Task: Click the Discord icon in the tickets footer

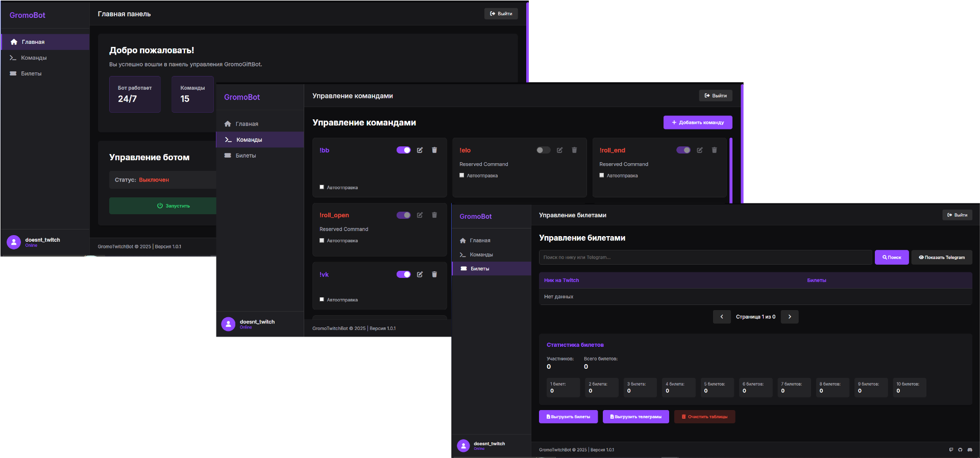Action: click(970, 450)
